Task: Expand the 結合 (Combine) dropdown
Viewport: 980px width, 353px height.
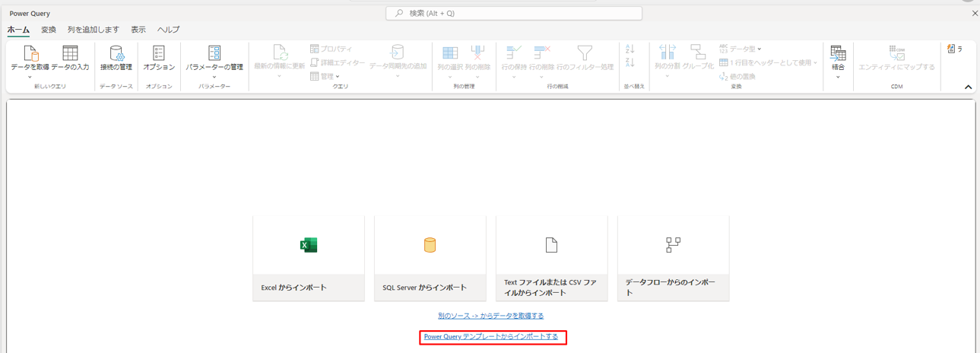Action: coord(838,77)
